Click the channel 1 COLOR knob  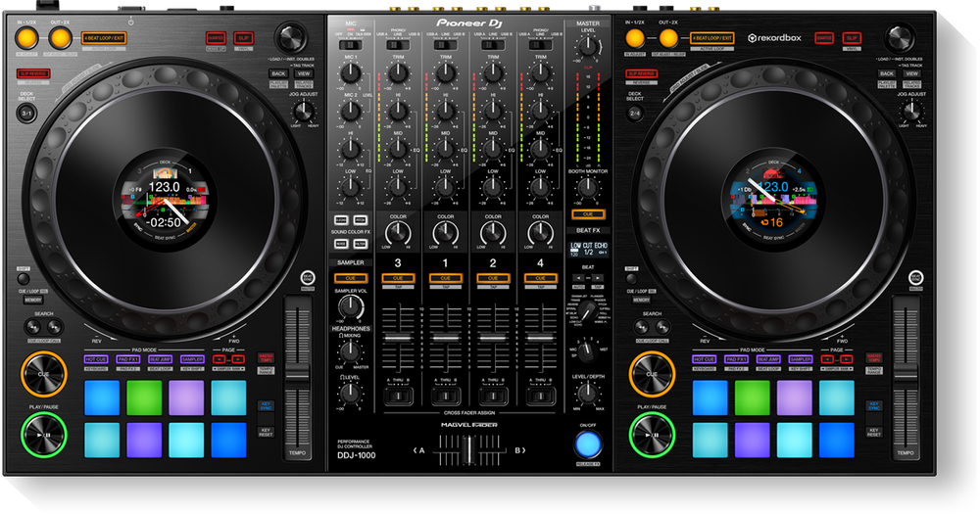(446, 233)
